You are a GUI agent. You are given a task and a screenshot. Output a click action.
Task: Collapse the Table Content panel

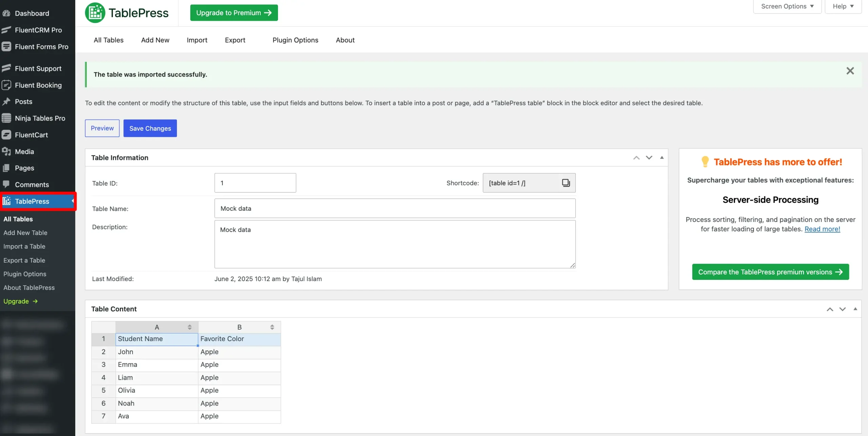point(855,309)
